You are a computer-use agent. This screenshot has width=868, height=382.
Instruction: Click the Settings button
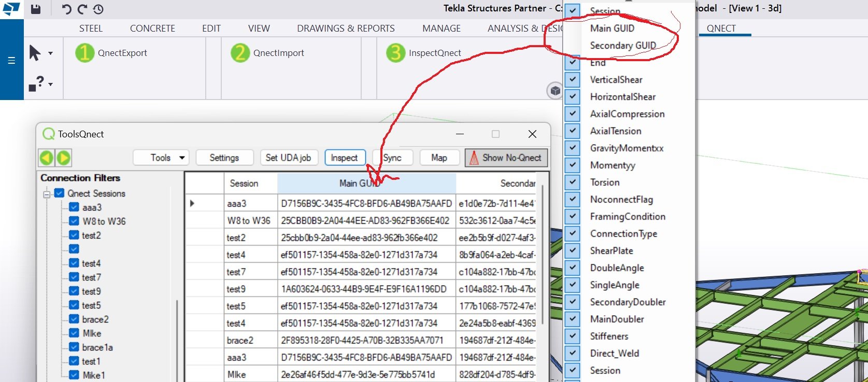[x=224, y=158]
